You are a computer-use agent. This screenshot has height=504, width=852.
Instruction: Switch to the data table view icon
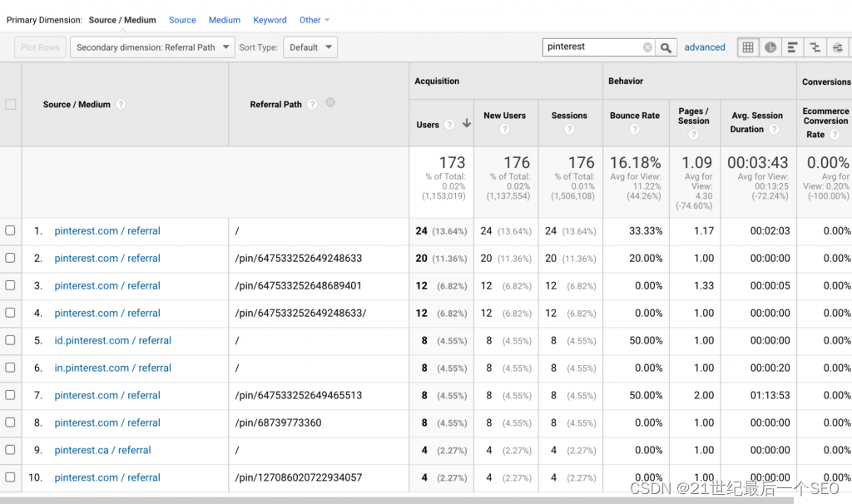pyautogui.click(x=748, y=47)
